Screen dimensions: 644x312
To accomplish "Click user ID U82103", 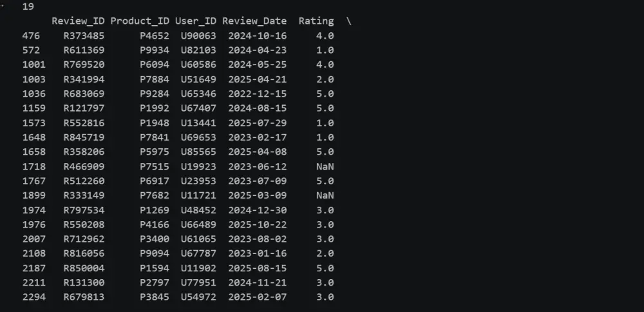I will tap(198, 50).
